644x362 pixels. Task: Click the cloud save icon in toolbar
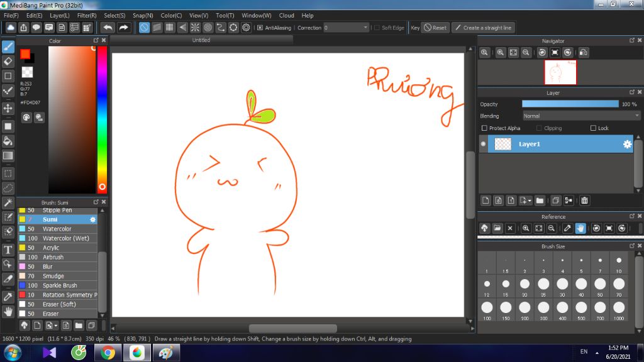11,28
